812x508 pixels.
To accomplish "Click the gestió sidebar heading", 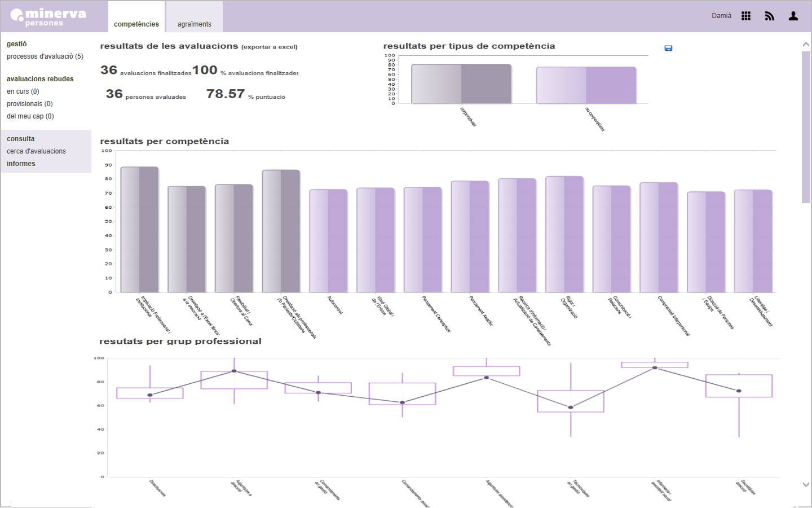I will 17,44.
